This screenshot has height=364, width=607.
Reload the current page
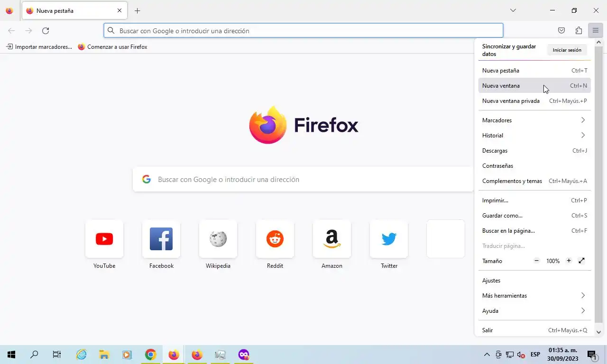click(46, 31)
